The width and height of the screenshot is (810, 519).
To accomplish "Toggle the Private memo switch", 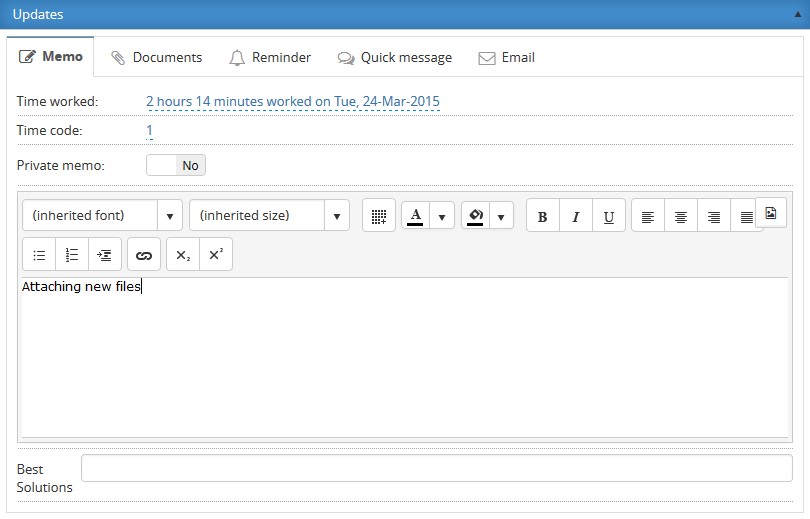I will (x=176, y=166).
